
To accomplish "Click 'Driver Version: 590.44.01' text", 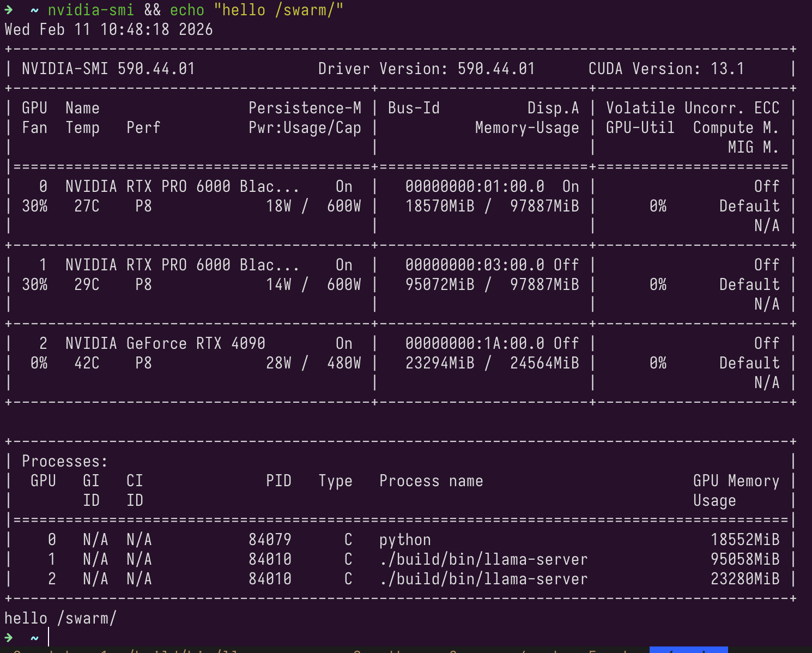I will [427, 69].
